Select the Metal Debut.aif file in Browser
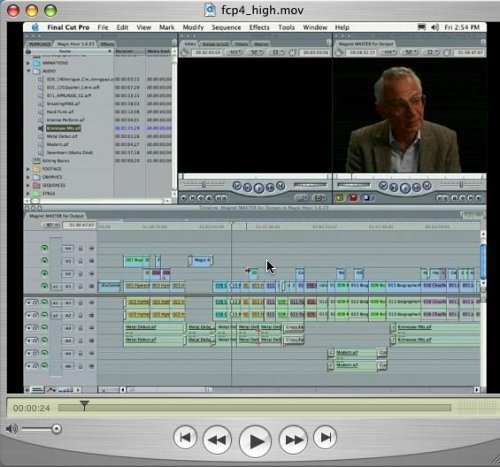500x467 pixels. pos(62,136)
